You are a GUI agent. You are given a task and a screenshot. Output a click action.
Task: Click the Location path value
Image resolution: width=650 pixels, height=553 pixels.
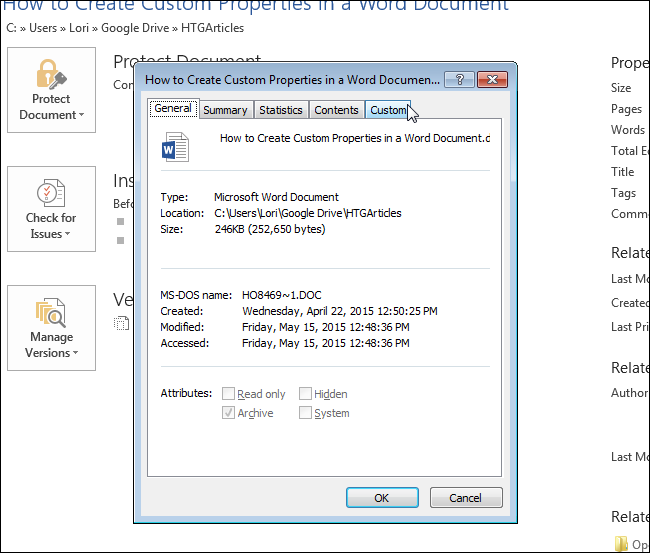tap(308, 213)
